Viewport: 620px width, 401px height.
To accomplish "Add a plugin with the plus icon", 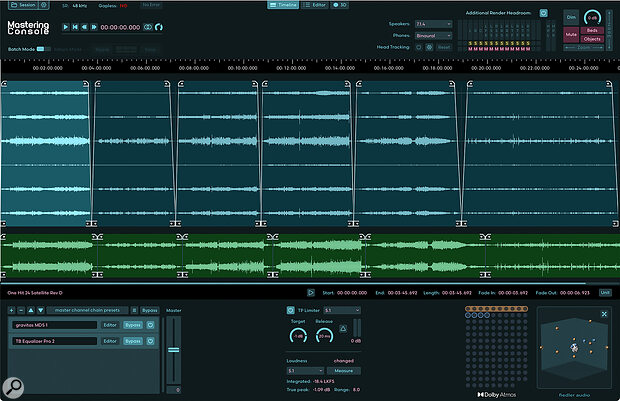I will pos(11,310).
